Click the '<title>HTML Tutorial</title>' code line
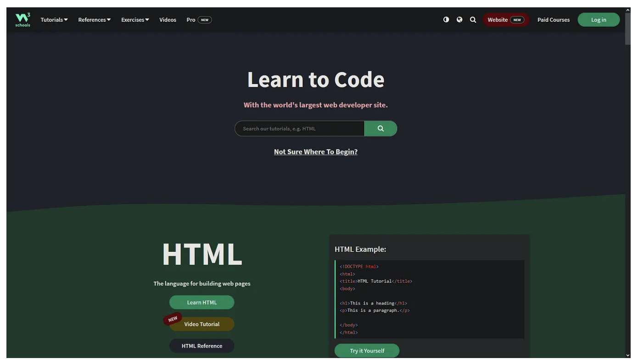This screenshot has width=638, height=364. point(376,281)
